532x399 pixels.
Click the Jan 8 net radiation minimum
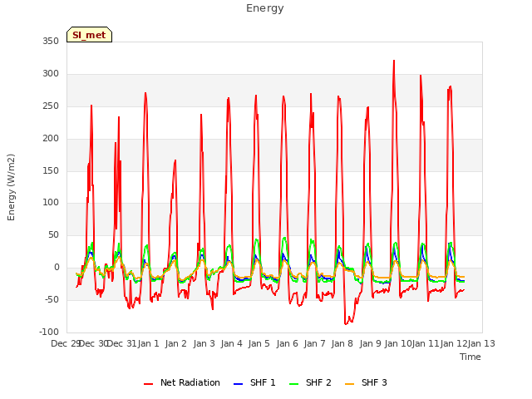click(x=346, y=324)
